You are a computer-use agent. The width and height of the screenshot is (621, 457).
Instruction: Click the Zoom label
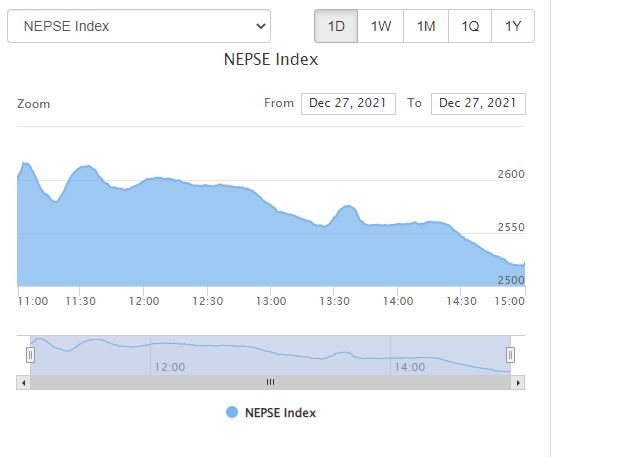tap(33, 104)
